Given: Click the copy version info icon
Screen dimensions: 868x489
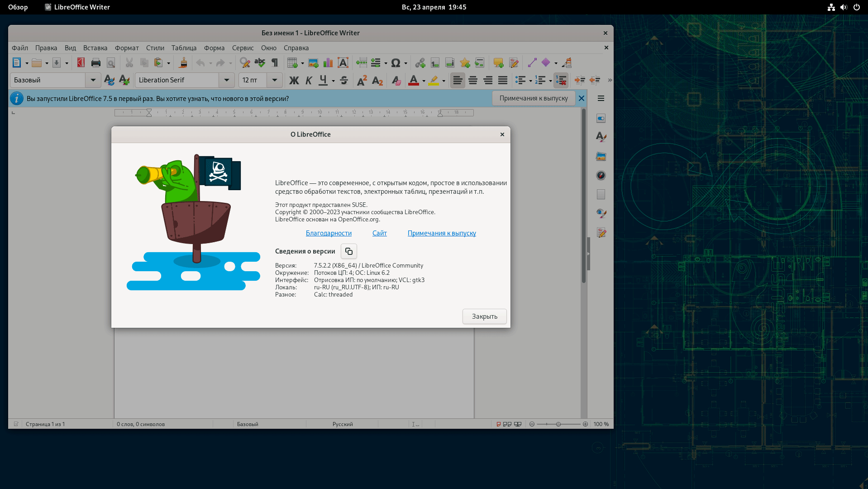Looking at the screenshot, I should [x=348, y=251].
